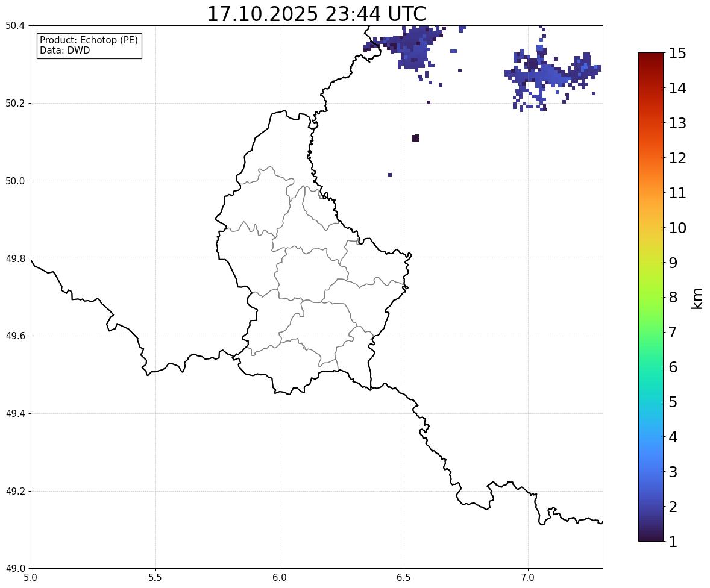Click the latitude axis label 49.6
The width and height of the screenshot is (710, 588).
(x=15, y=336)
